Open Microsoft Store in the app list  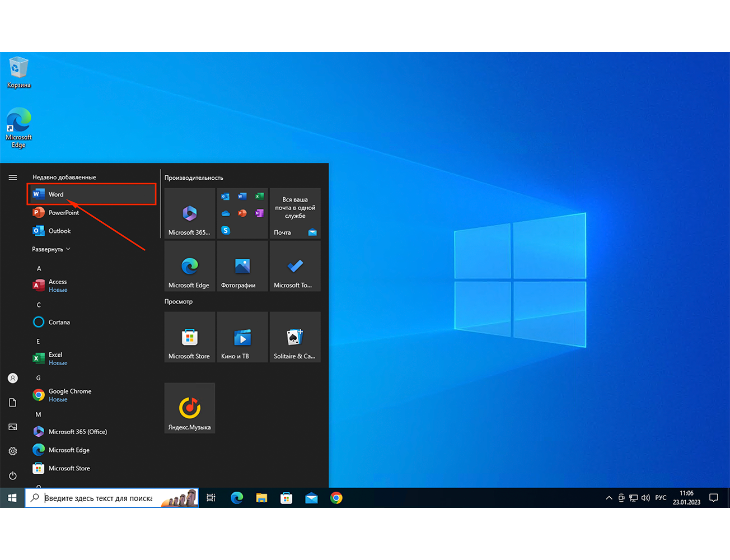pyautogui.click(x=92, y=468)
